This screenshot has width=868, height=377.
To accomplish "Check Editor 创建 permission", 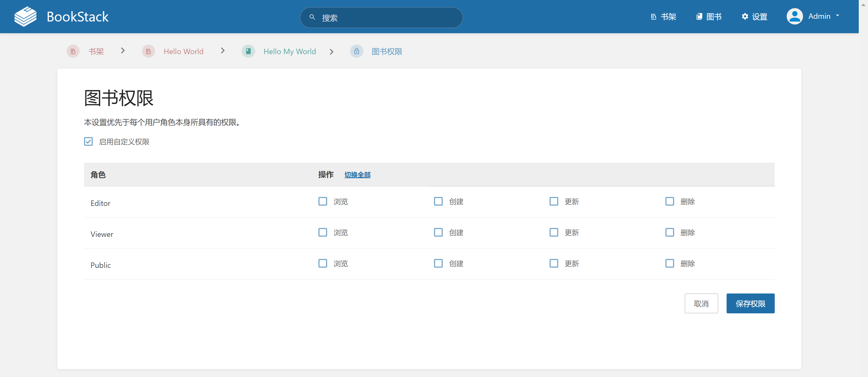I will (438, 201).
